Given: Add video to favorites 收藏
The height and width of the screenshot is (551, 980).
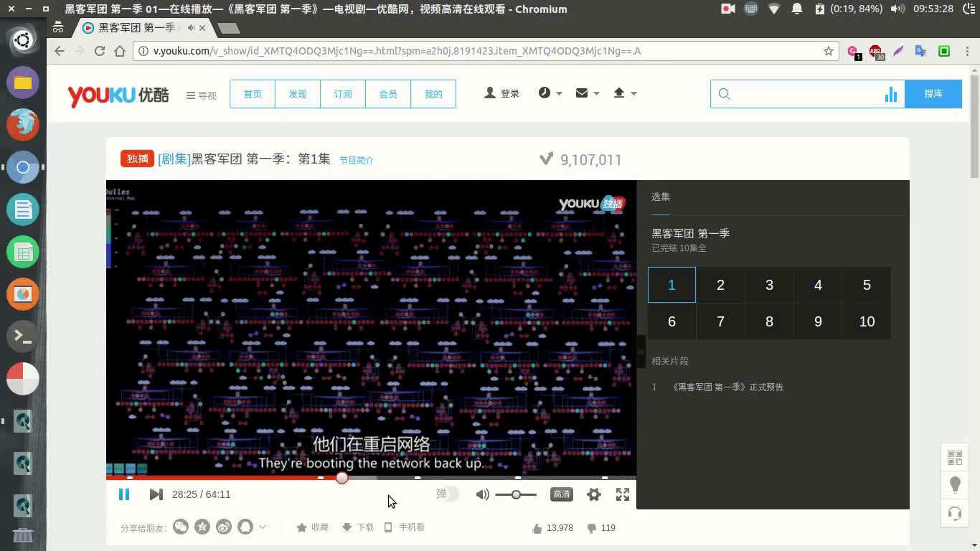Looking at the screenshot, I should click(312, 527).
